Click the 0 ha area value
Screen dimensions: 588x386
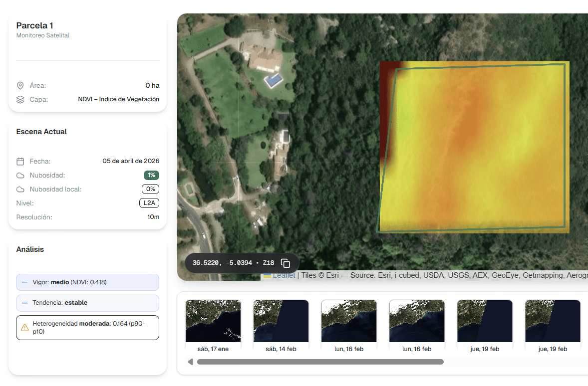pyautogui.click(x=153, y=85)
